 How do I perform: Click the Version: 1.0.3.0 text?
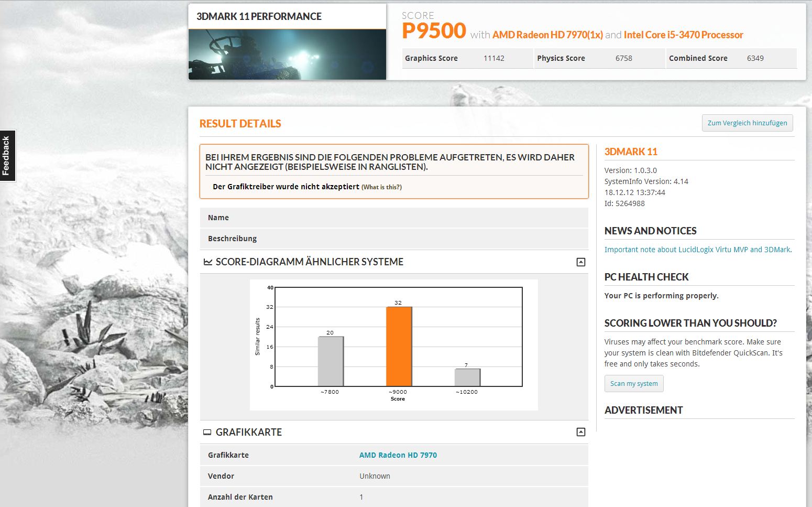pos(631,170)
